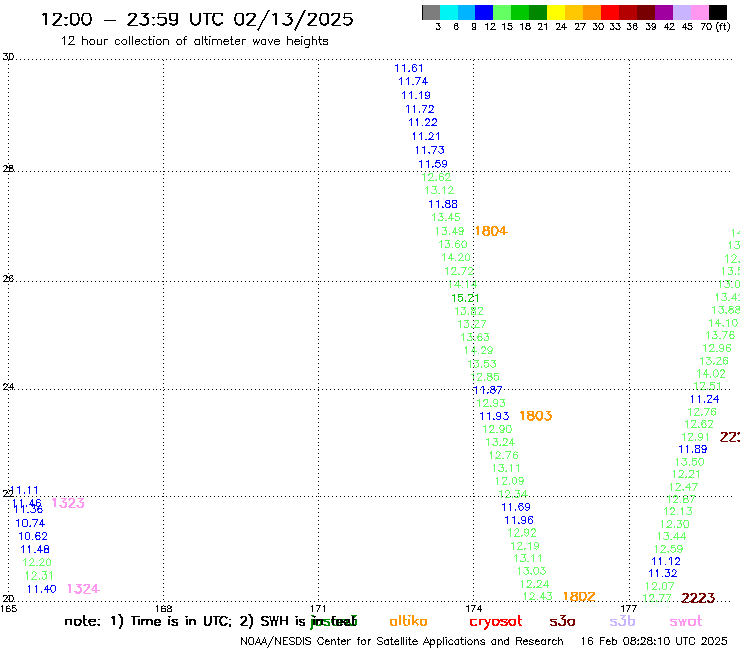Pick the purple swatch in the color scale

coord(664,12)
